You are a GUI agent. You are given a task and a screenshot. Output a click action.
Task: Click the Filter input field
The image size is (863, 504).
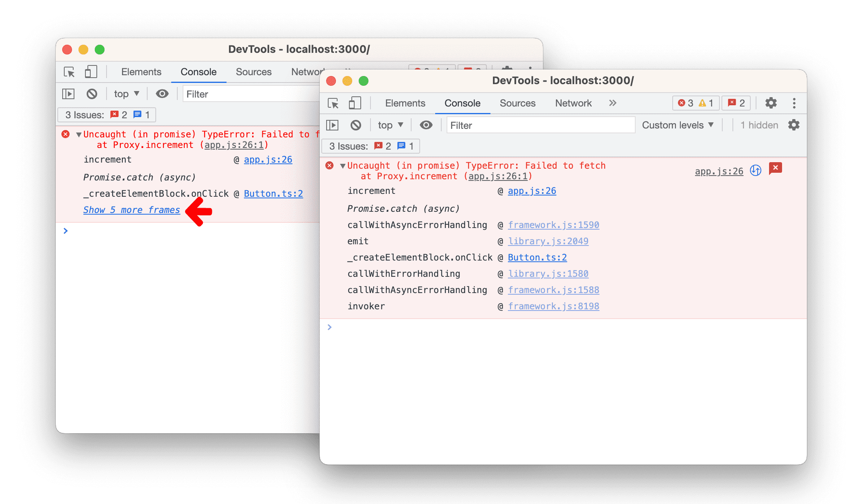pyautogui.click(x=540, y=126)
